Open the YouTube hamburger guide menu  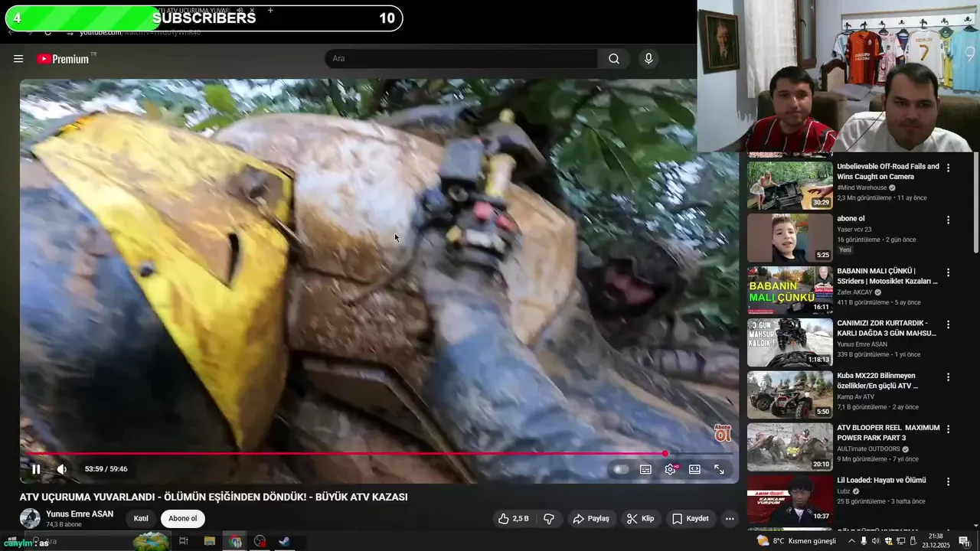[18, 59]
